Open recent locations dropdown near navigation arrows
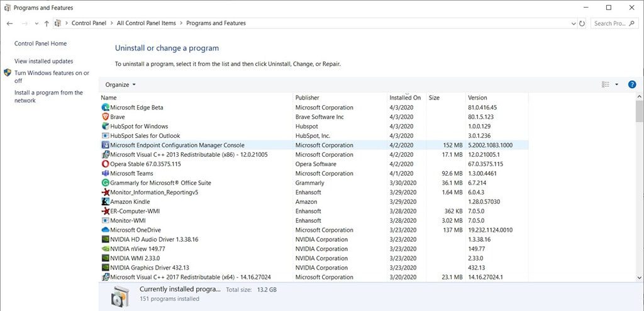This screenshot has width=644, height=311. point(36,23)
